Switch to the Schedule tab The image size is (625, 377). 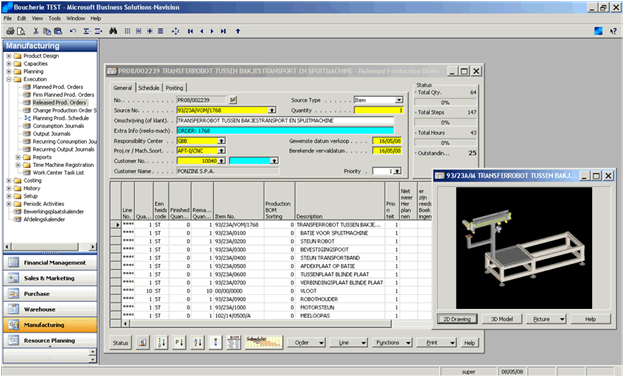tap(149, 88)
